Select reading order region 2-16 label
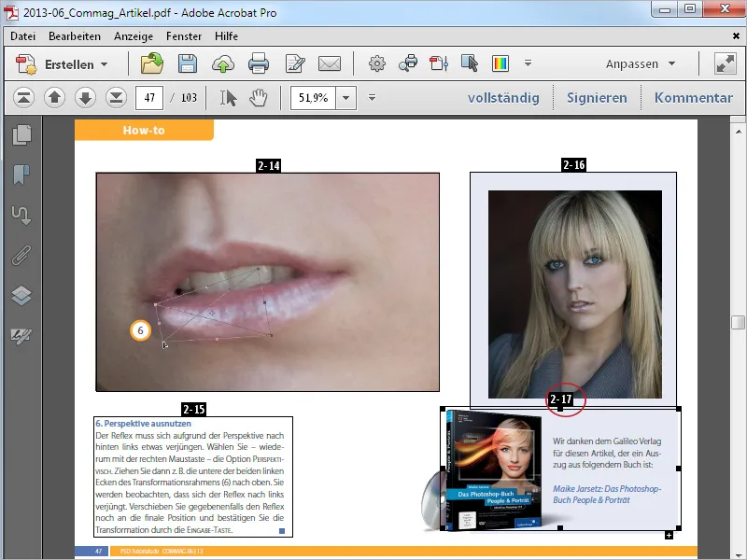This screenshot has width=747, height=560. (573, 165)
